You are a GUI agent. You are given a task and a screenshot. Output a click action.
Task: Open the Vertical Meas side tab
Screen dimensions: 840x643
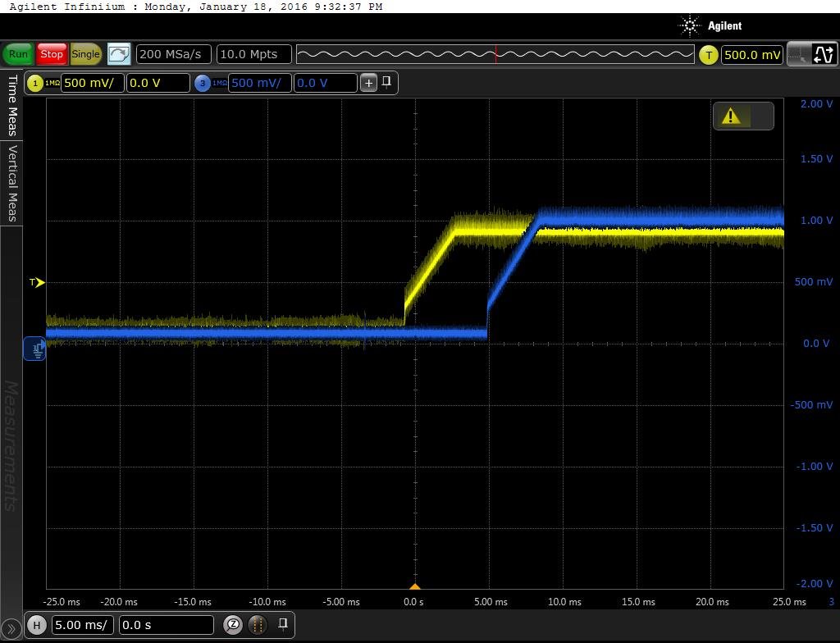coord(11,183)
